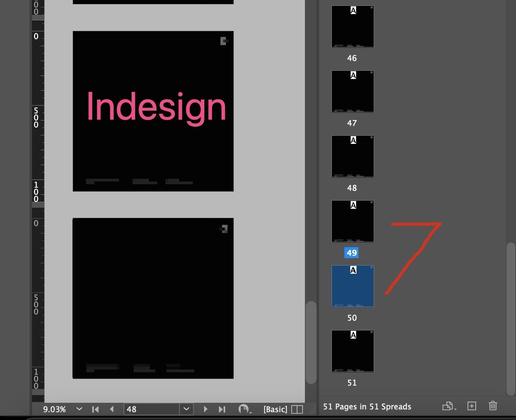Open the zoom level dropdown
Screen dimensions: 516x420
(x=79, y=409)
